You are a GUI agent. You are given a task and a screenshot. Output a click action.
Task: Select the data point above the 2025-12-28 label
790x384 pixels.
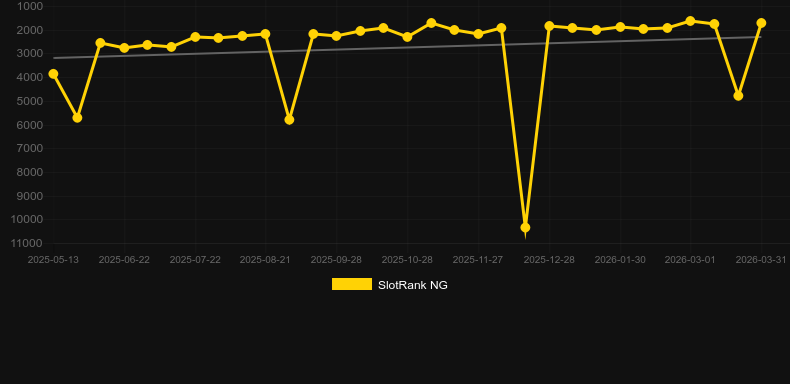[549, 26]
